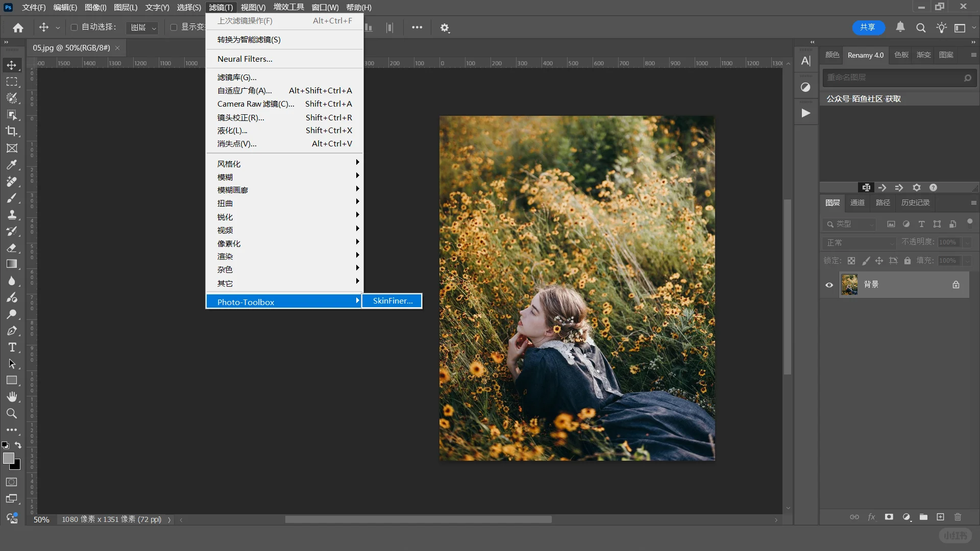Image resolution: width=980 pixels, height=551 pixels.
Task: Select the Horizontal Type tool
Action: (x=12, y=347)
